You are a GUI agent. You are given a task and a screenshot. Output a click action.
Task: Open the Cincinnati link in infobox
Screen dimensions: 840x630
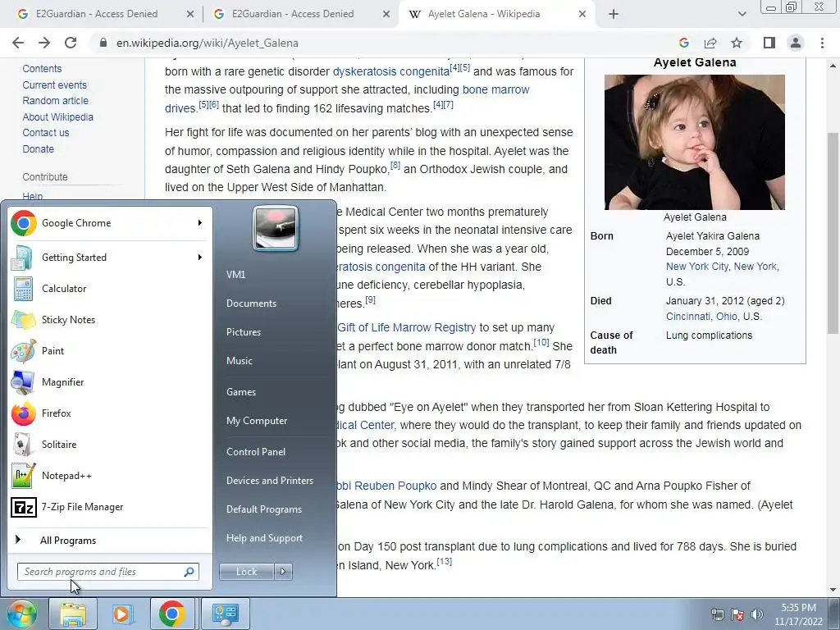[x=688, y=316]
